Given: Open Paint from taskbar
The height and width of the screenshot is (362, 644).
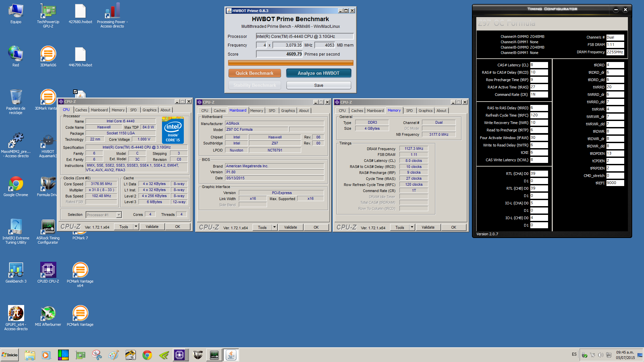Looking at the screenshot, I should tap(114, 355).
